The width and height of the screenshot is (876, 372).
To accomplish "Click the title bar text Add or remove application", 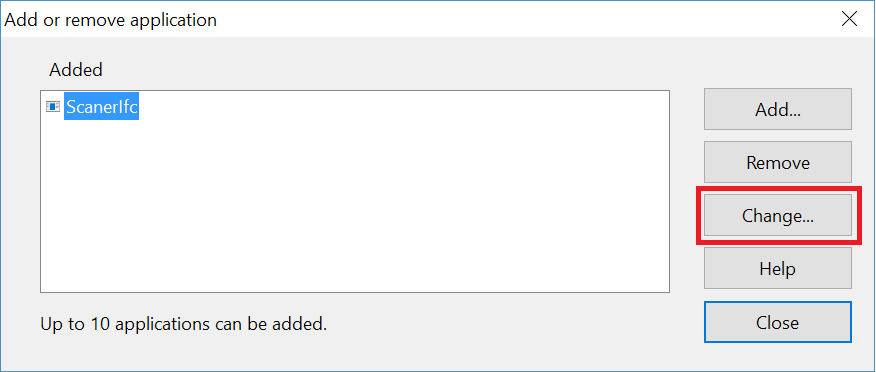I will click(x=111, y=20).
